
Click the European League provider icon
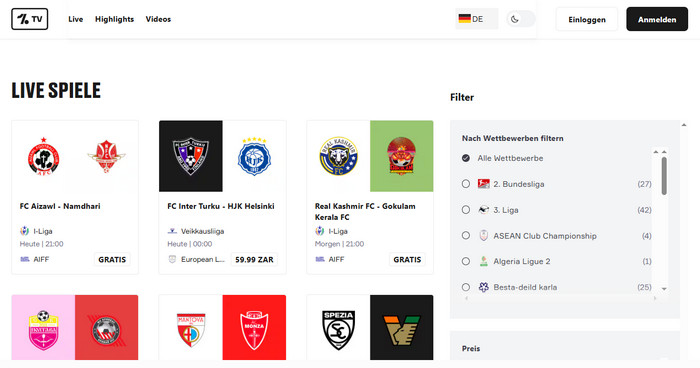(172, 259)
